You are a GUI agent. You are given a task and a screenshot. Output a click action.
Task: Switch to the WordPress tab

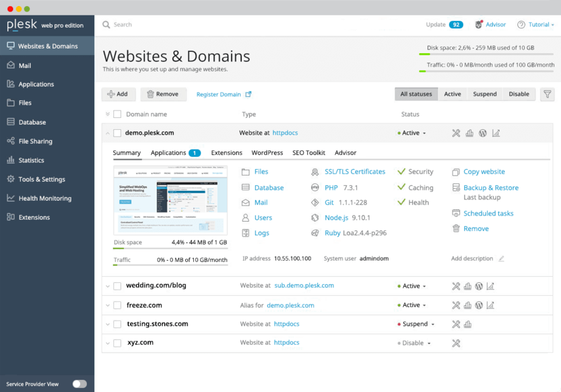click(x=267, y=153)
